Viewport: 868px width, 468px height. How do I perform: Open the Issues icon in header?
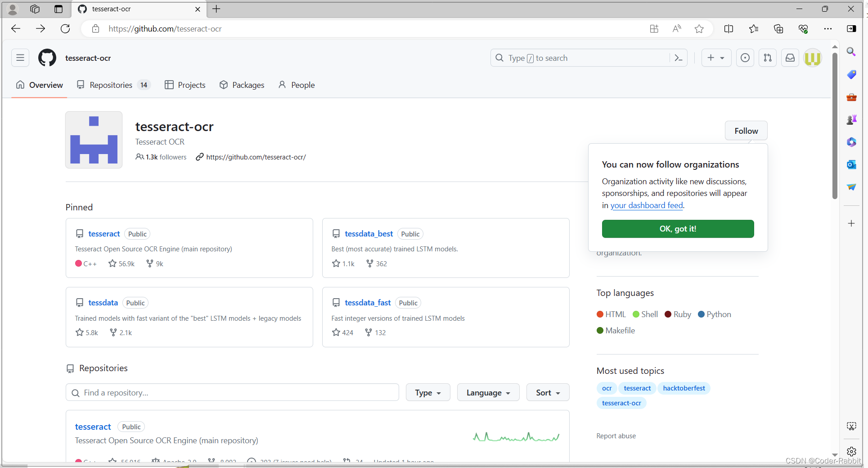(745, 58)
